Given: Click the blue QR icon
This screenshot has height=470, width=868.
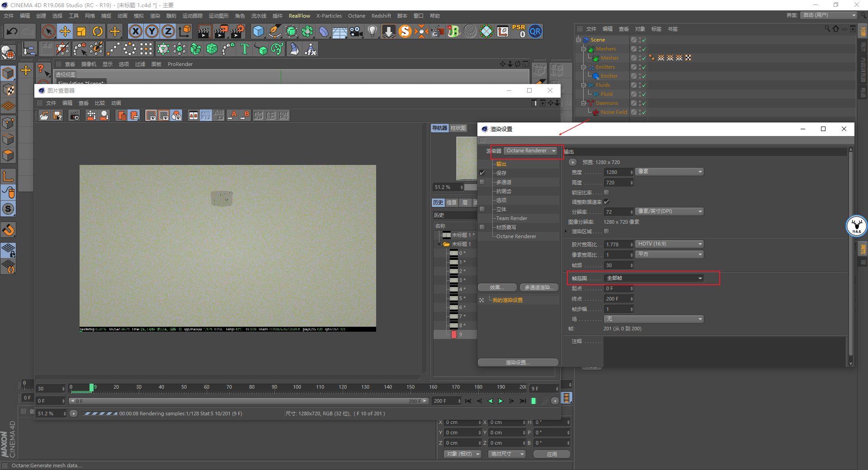Looking at the screenshot, I should tap(535, 31).
